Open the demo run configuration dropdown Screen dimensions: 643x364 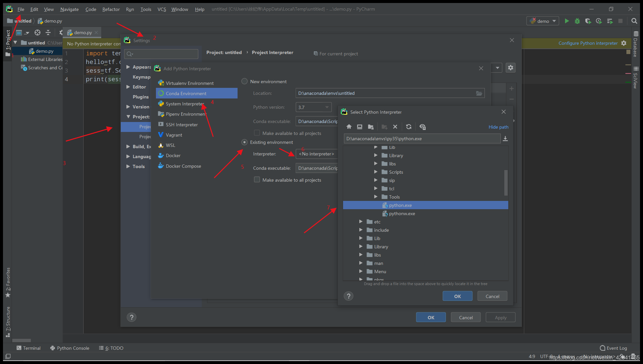pos(543,21)
